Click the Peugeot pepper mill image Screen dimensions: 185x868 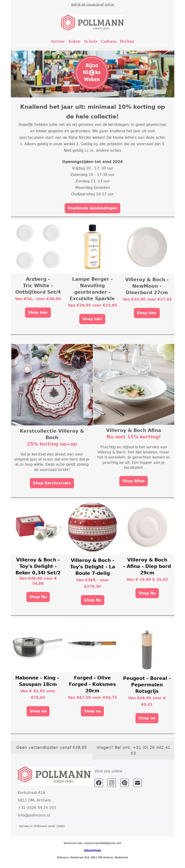pyautogui.click(x=147, y=650)
